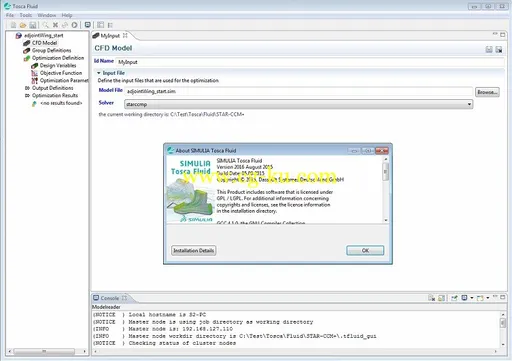Click the refresh toolbar icon
The height and width of the screenshot is (361, 512).
74,25
